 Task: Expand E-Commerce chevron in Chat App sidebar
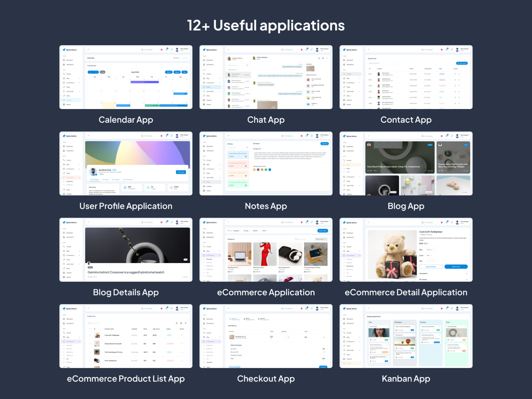click(219, 83)
